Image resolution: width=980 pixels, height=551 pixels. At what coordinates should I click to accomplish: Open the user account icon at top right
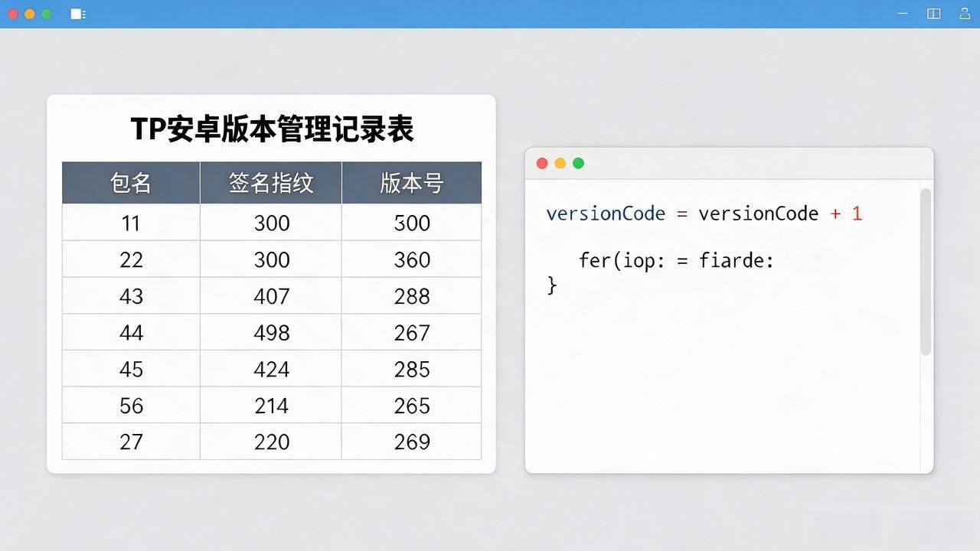coord(965,14)
